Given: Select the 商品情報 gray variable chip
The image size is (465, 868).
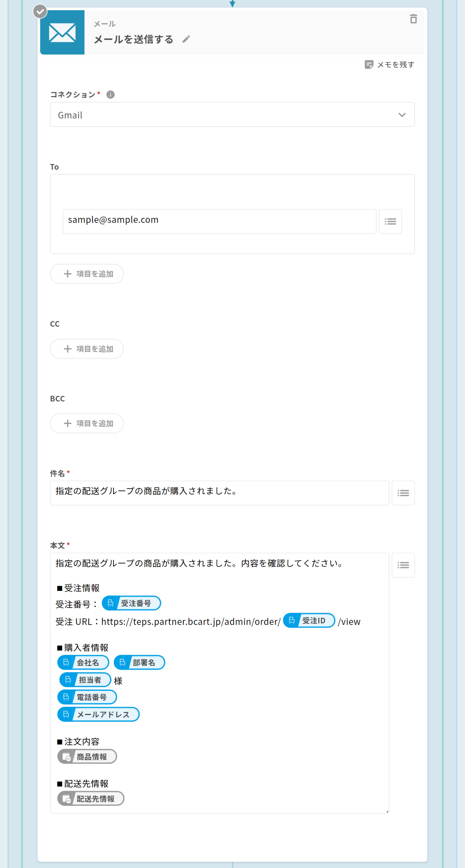Looking at the screenshot, I should tap(87, 756).
